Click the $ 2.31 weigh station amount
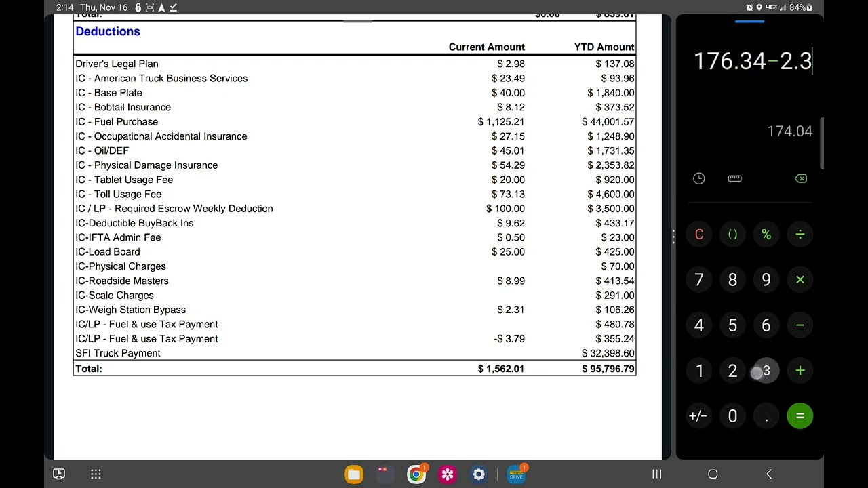 tap(511, 310)
